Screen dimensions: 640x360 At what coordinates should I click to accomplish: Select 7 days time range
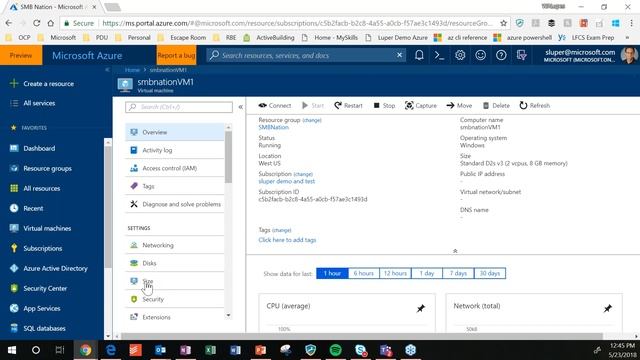[458, 273]
